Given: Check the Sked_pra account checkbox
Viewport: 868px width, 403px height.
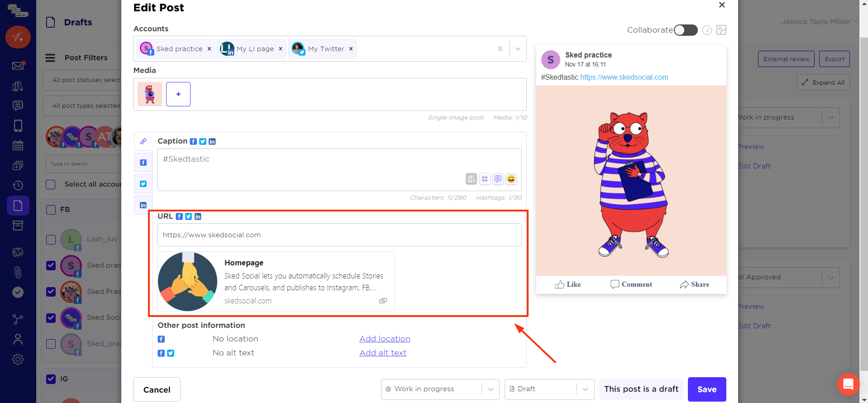Looking at the screenshot, I should click(x=51, y=344).
